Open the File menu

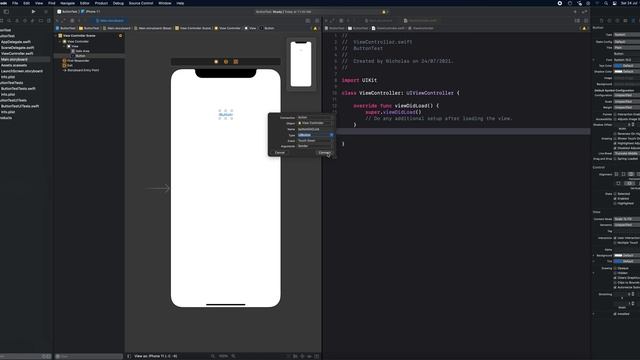[x=15, y=3]
